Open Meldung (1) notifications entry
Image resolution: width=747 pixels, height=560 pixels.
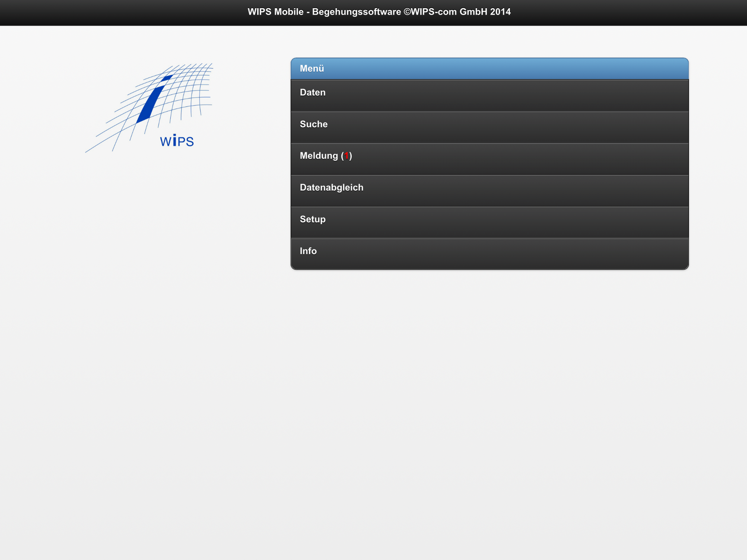tap(489, 159)
